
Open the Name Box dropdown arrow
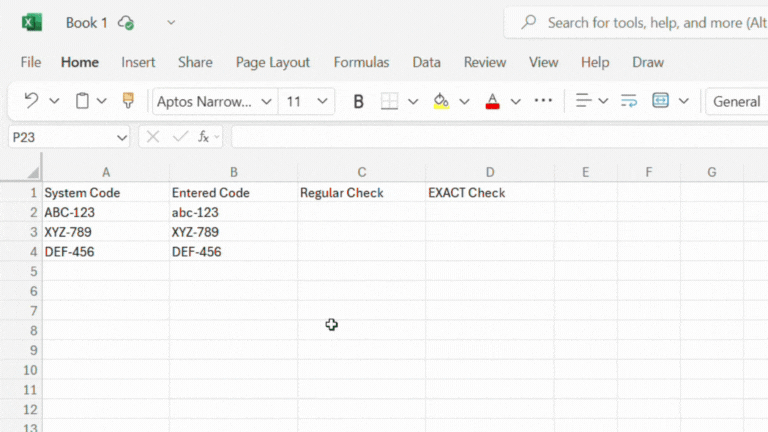(x=121, y=138)
